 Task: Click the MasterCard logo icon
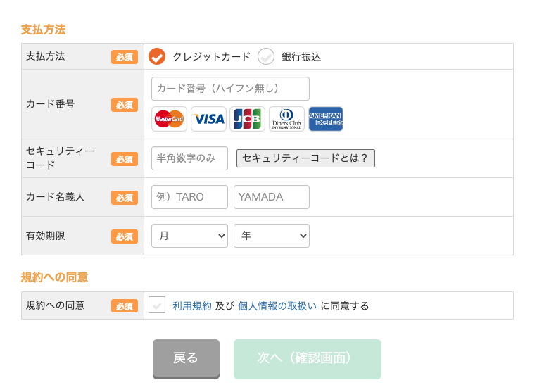click(x=169, y=119)
